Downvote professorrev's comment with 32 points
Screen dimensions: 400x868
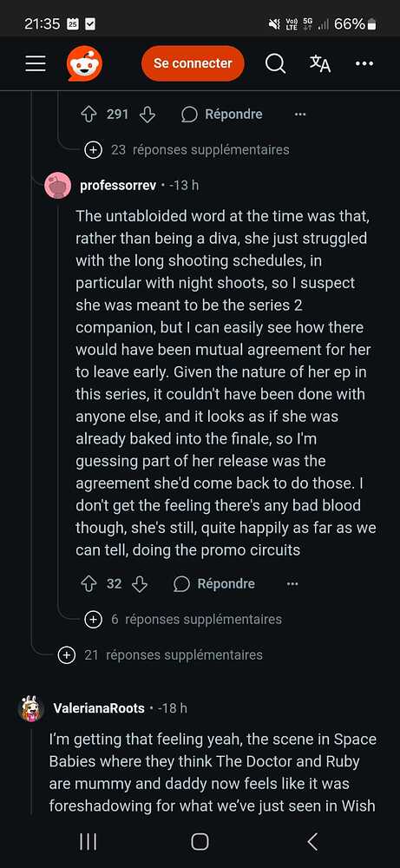(140, 584)
